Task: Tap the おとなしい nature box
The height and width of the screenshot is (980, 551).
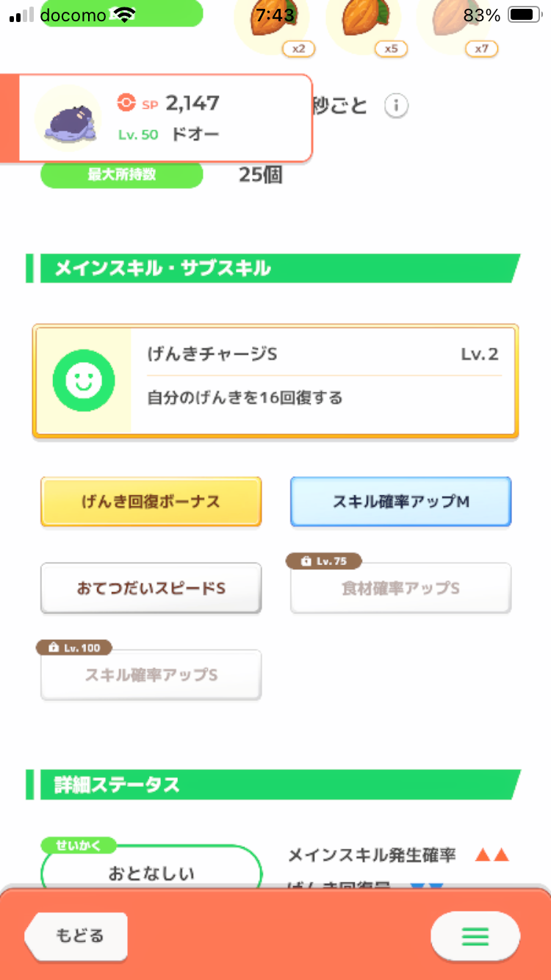Action: pos(151,870)
